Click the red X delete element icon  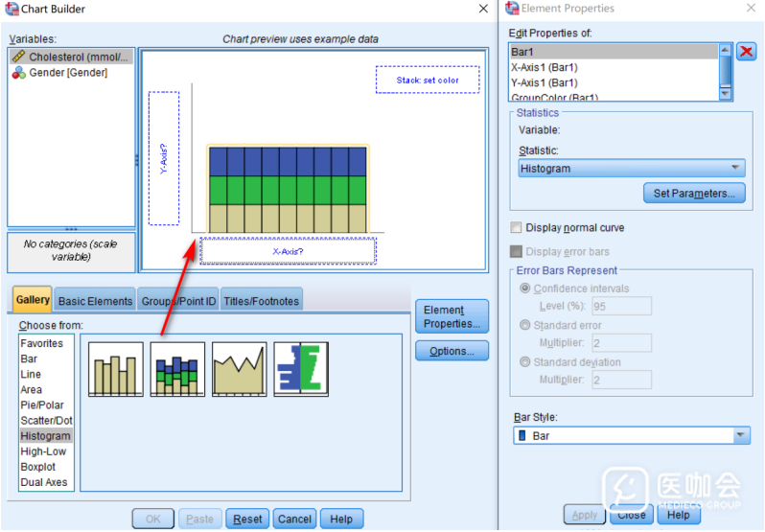747,52
